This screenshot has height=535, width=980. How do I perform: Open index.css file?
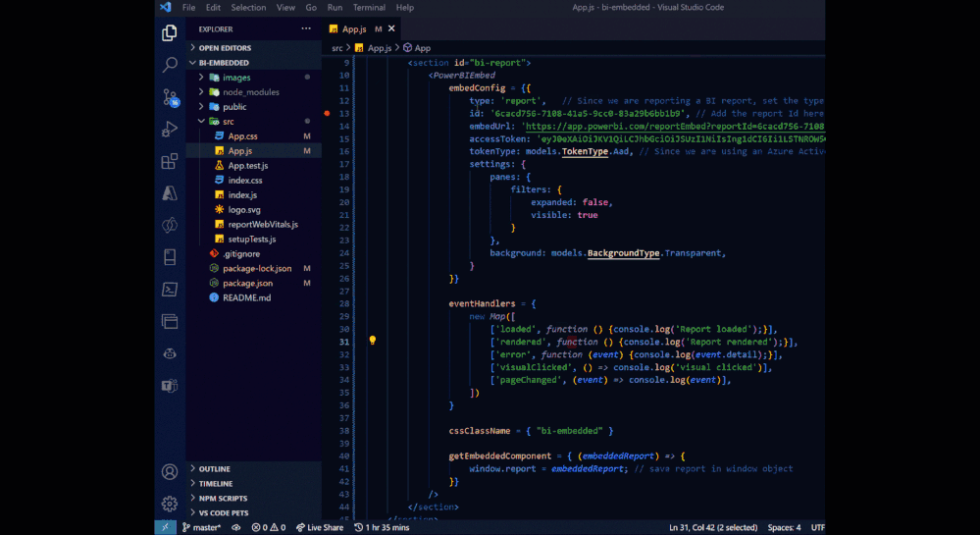(254, 181)
